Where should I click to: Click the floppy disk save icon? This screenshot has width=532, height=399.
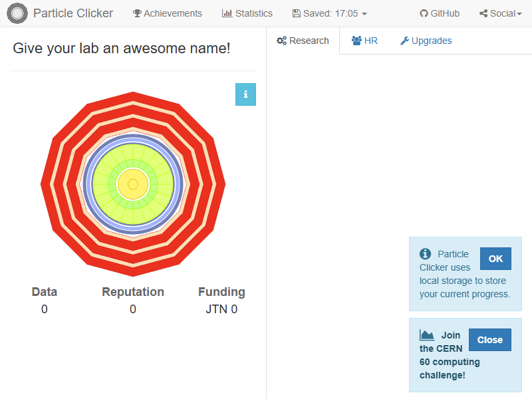[297, 13]
